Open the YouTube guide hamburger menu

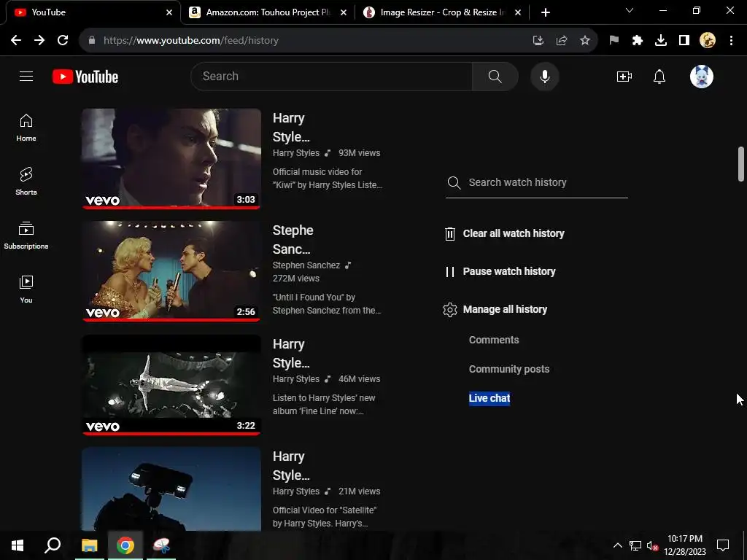[26, 76]
